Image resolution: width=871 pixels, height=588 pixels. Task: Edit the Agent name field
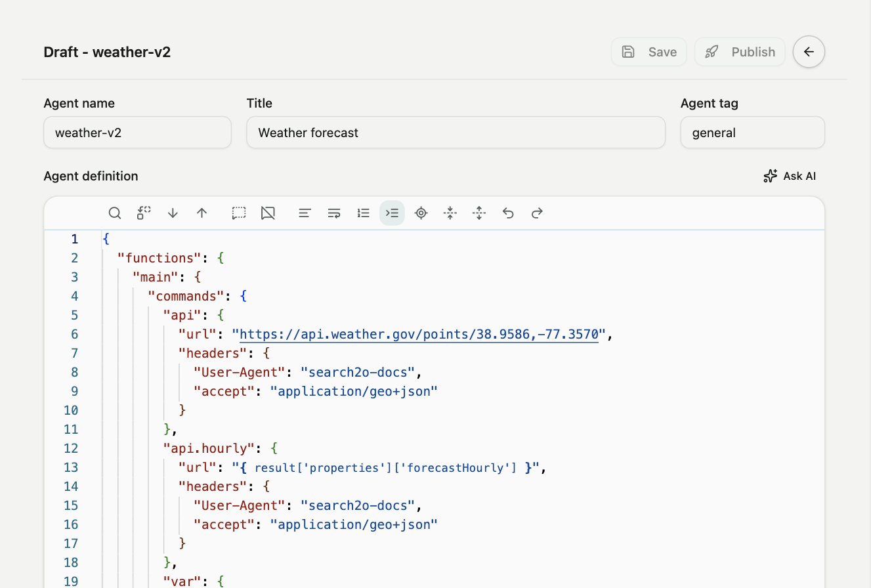[x=137, y=133]
